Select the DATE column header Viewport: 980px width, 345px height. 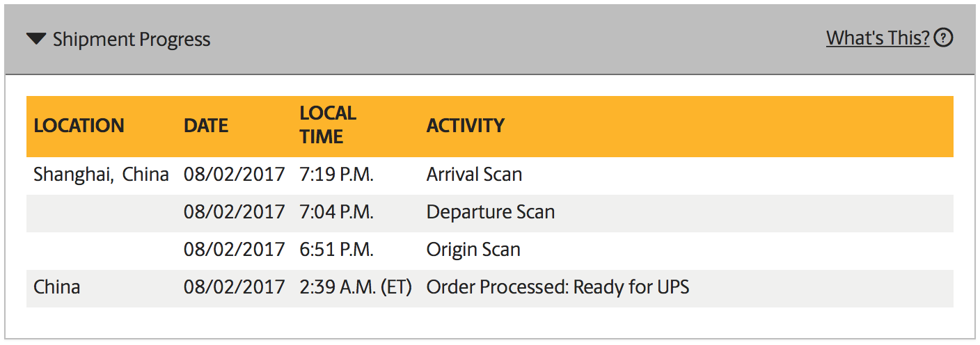point(206,126)
